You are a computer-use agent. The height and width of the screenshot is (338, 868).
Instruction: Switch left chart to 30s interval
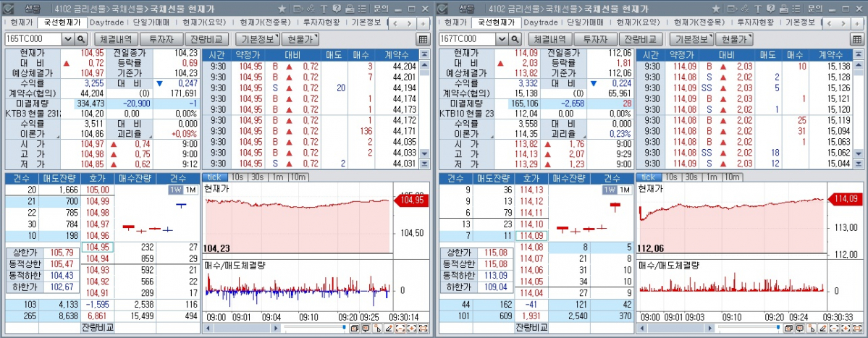point(257,177)
